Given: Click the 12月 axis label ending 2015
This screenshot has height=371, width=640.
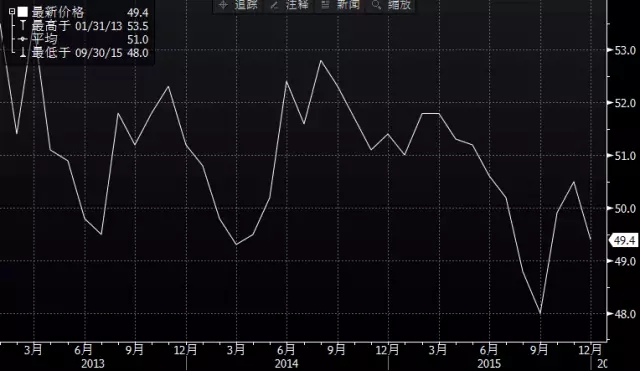Looking at the screenshot, I should tap(591, 350).
